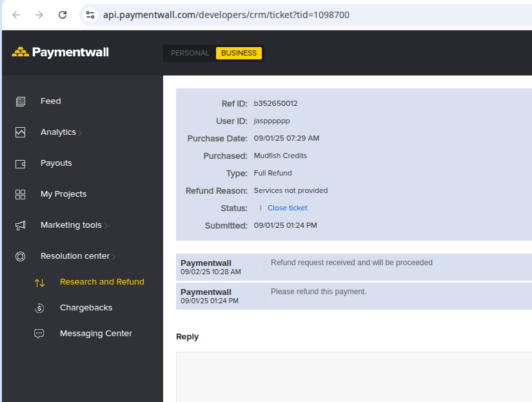Expand the Marketing tools submenu chevron
The image size is (532, 402).
point(106,226)
